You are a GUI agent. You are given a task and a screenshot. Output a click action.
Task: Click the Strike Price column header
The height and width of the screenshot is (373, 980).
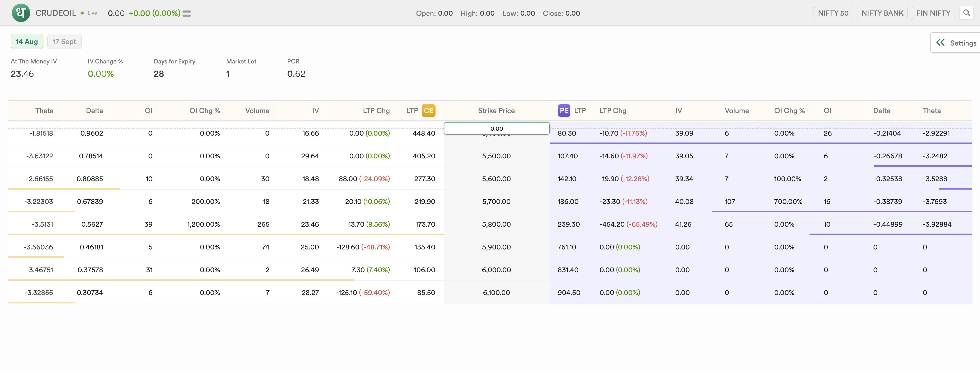click(x=496, y=111)
